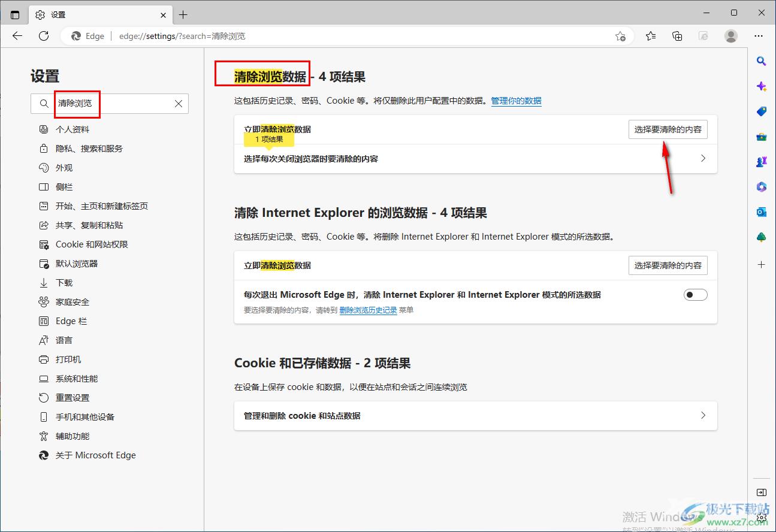Open the tab actions menu icon
776x532 pixels.
(15, 14)
